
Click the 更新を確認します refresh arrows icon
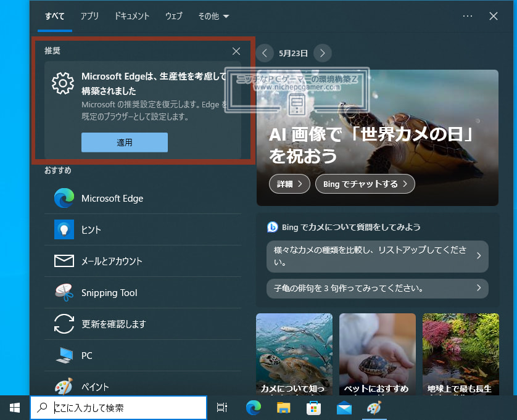64,324
